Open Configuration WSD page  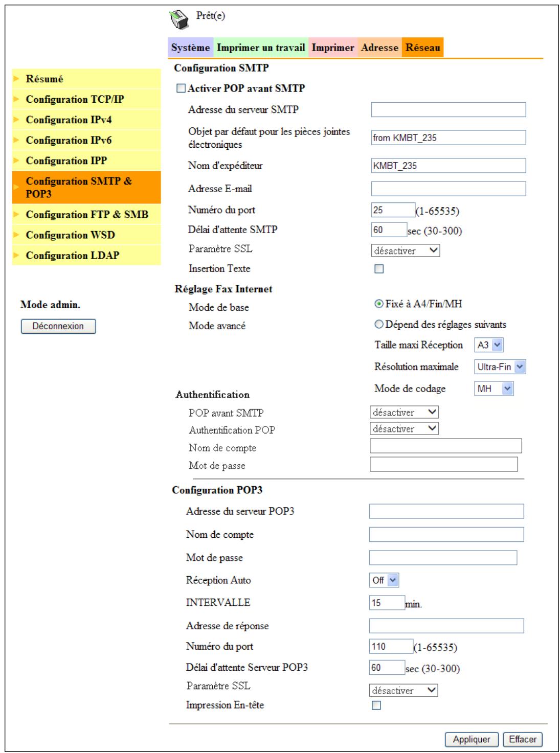pyautogui.click(x=86, y=235)
